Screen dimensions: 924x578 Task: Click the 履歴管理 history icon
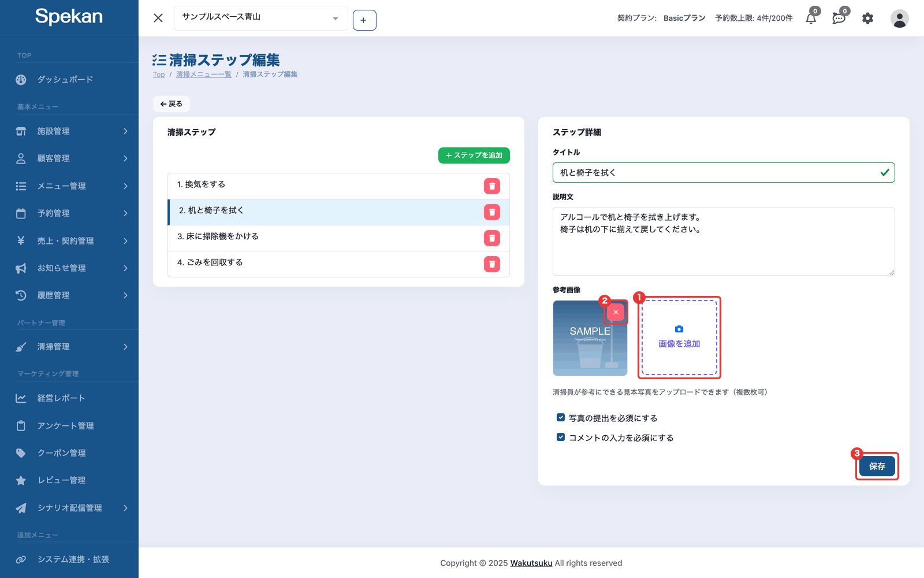coord(21,295)
